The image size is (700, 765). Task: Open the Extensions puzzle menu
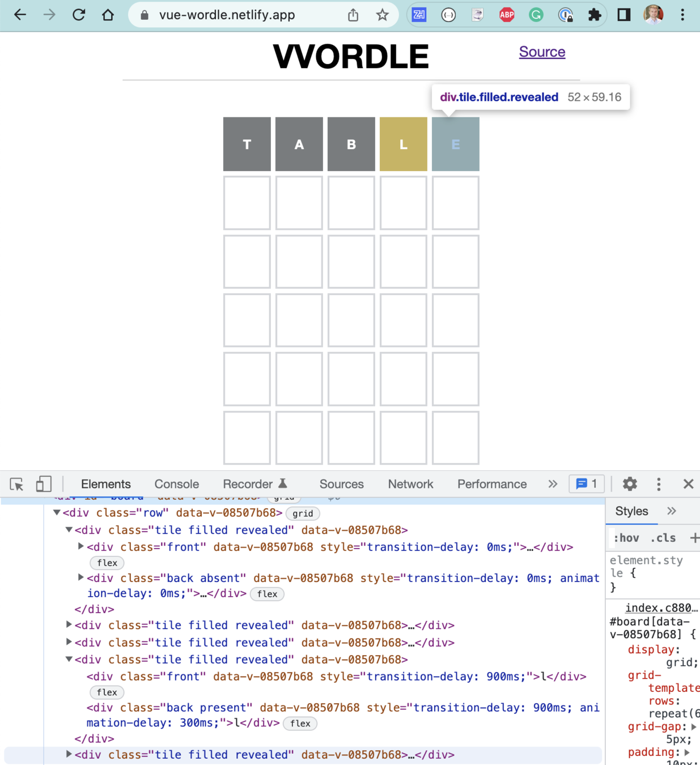pos(595,15)
